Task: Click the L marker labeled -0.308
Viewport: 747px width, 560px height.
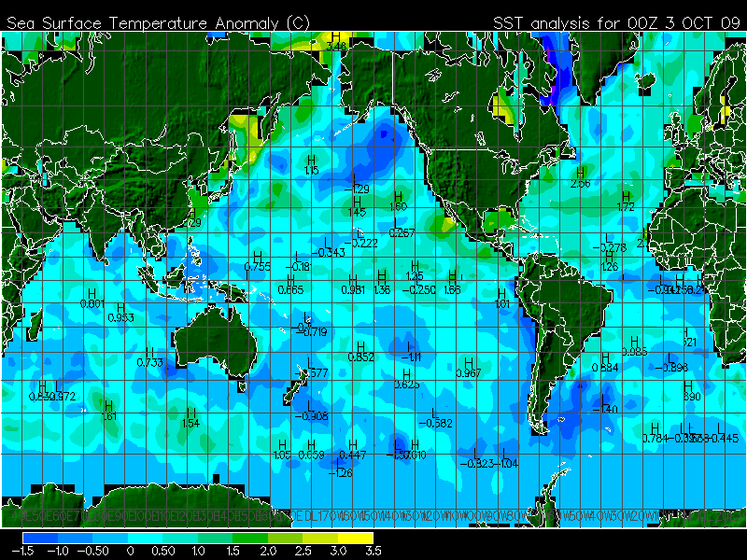Action: point(311,405)
